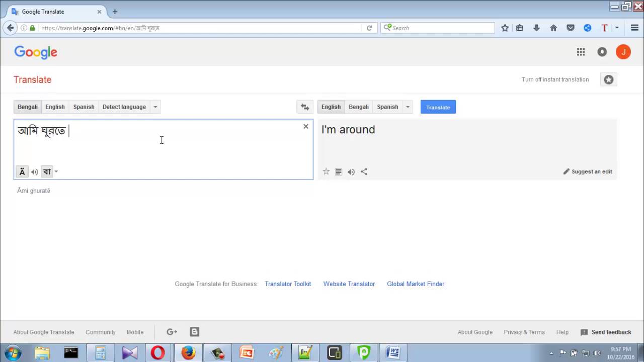
Task: Open the Phrasebook star button
Action: [609, 79]
